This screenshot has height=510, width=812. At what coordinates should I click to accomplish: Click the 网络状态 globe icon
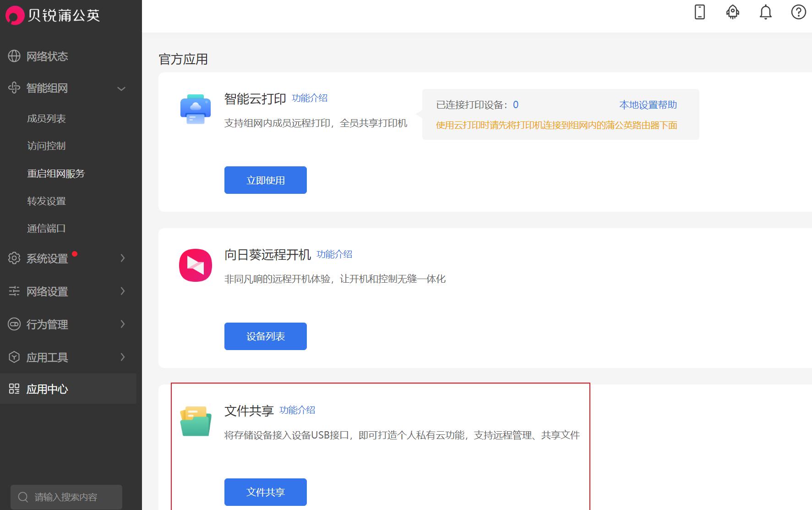click(x=13, y=56)
